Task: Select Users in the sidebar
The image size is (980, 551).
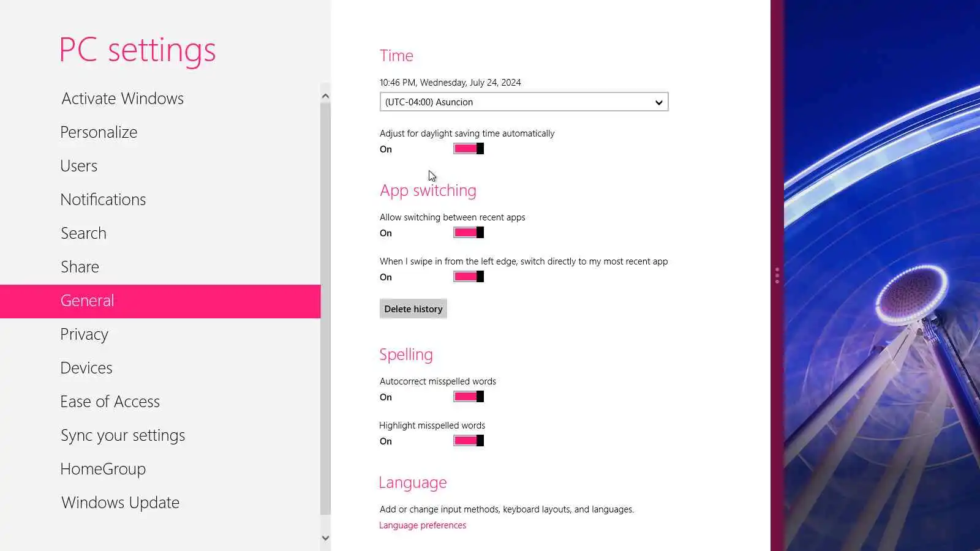Action: (x=160, y=166)
